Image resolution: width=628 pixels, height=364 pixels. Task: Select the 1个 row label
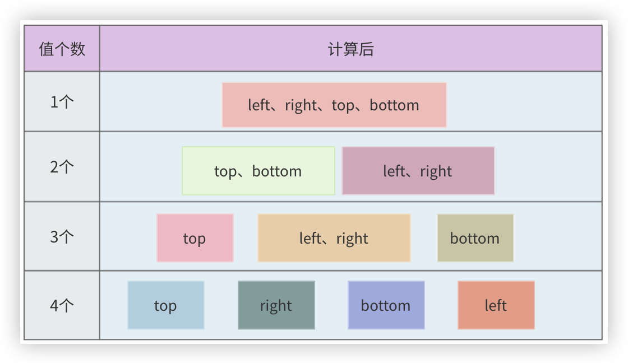click(x=62, y=101)
